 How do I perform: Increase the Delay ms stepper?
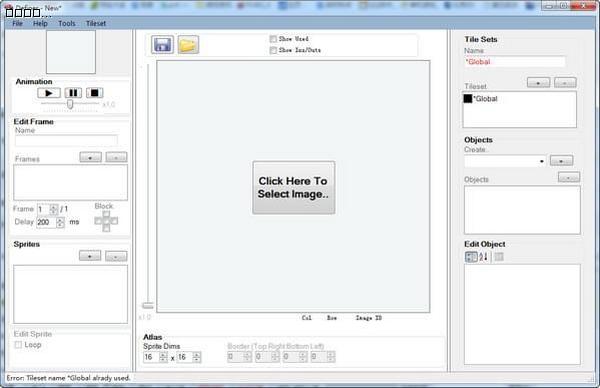[60, 220]
